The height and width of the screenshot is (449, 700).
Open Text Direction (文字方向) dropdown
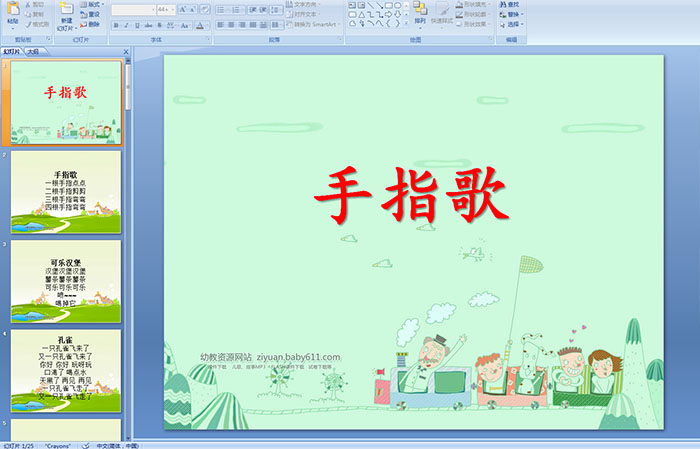tap(303, 4)
